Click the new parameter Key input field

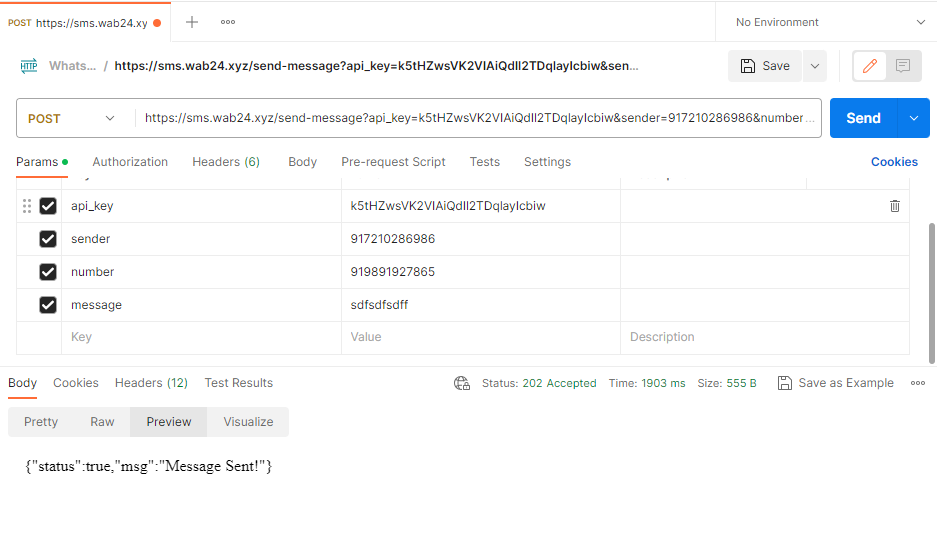[200, 338]
